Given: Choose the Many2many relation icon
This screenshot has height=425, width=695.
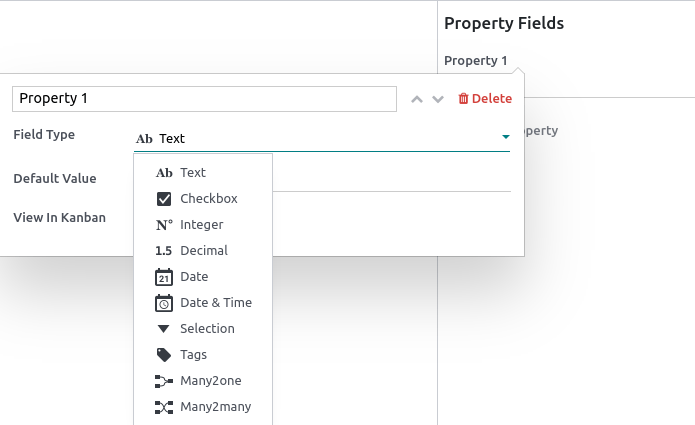Looking at the screenshot, I should pyautogui.click(x=164, y=407).
